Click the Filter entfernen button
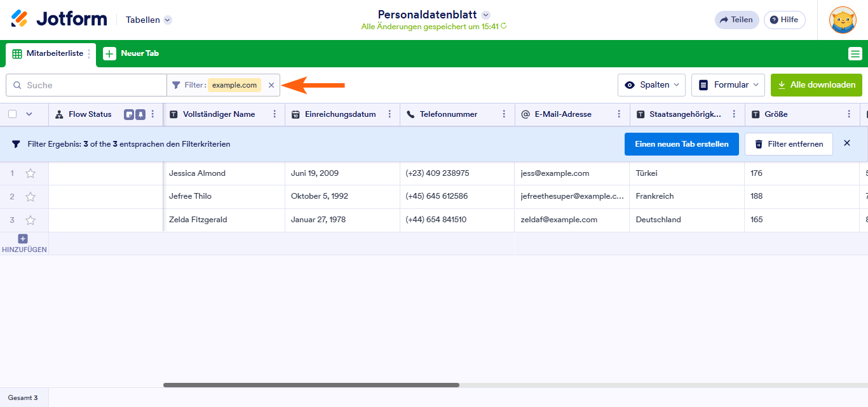The image size is (868, 407). (788, 144)
